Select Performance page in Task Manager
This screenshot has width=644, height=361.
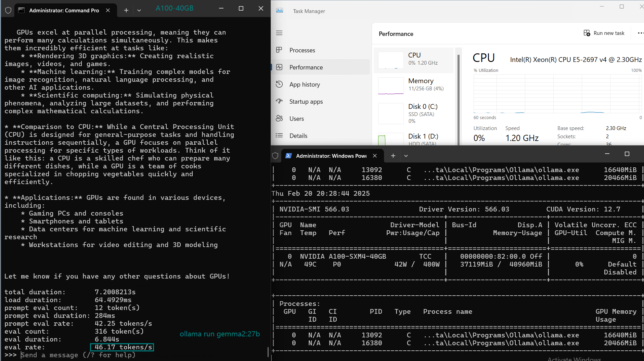(x=321, y=67)
